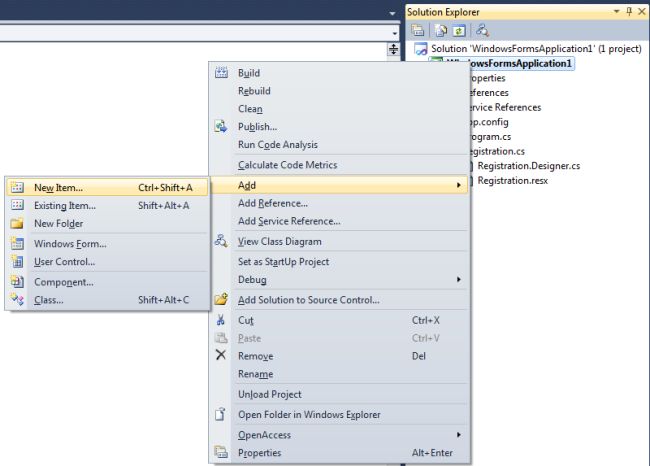Click the Publish... menu entry text
Image resolution: width=650 pixels, height=466 pixels.
pyautogui.click(x=257, y=127)
